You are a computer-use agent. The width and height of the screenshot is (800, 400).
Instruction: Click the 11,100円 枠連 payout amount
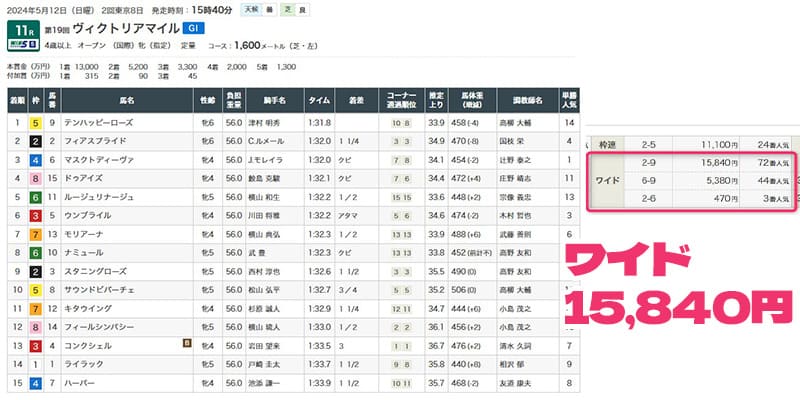[719, 144]
